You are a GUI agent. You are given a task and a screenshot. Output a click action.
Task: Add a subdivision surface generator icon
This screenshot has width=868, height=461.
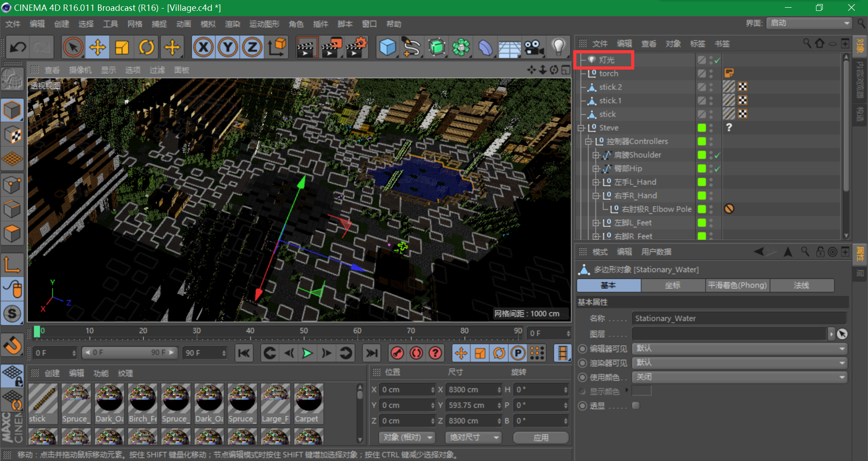click(x=437, y=47)
